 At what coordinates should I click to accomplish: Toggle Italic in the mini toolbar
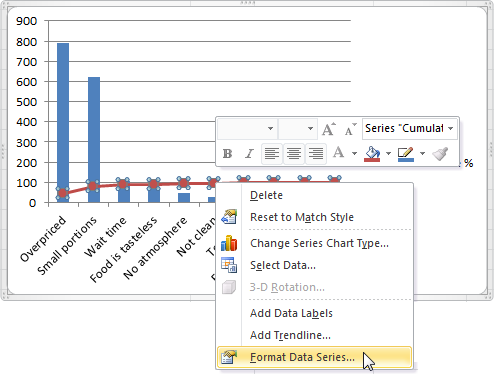tap(249, 154)
